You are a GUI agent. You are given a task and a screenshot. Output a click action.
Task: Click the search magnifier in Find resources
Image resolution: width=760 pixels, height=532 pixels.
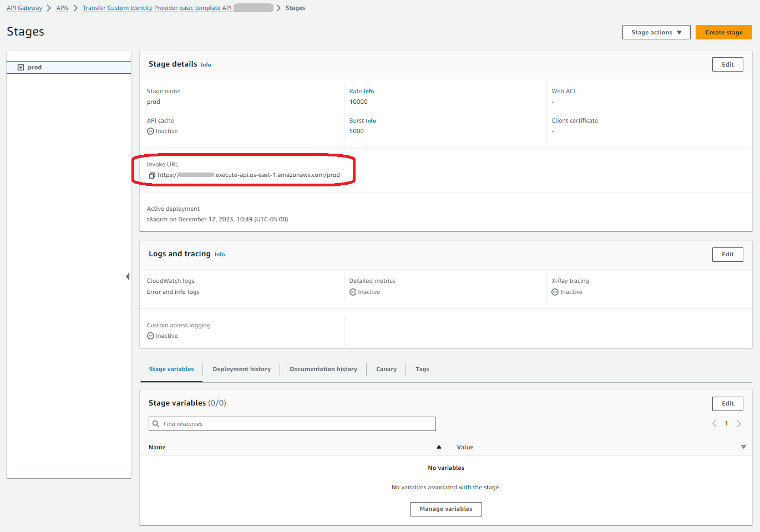coord(155,423)
